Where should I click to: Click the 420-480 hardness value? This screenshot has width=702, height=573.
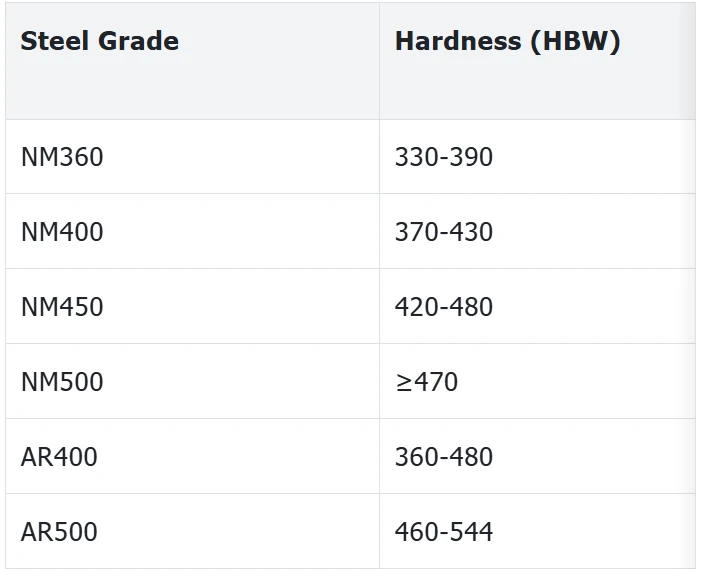click(444, 307)
